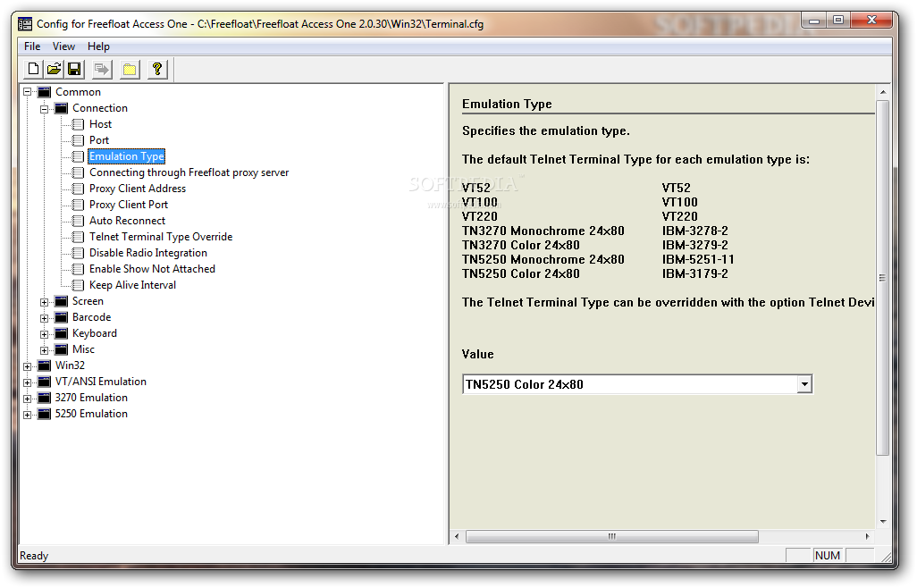
Task: Click the Help question mark icon
Action: click(x=156, y=70)
